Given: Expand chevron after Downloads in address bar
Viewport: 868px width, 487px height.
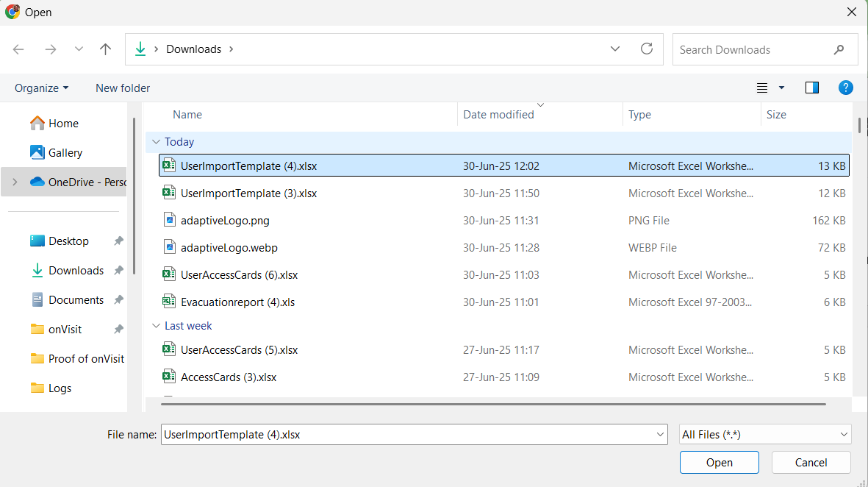Looking at the screenshot, I should pyautogui.click(x=231, y=49).
